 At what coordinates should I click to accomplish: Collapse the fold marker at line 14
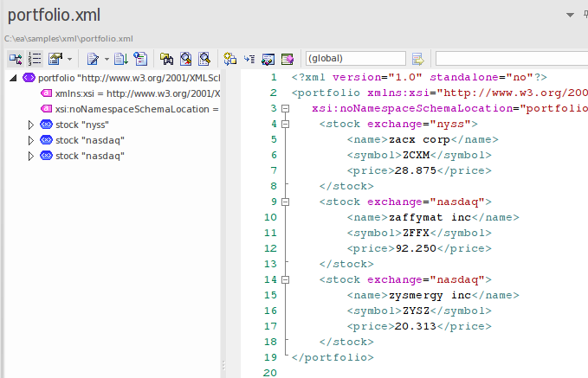[284, 279]
